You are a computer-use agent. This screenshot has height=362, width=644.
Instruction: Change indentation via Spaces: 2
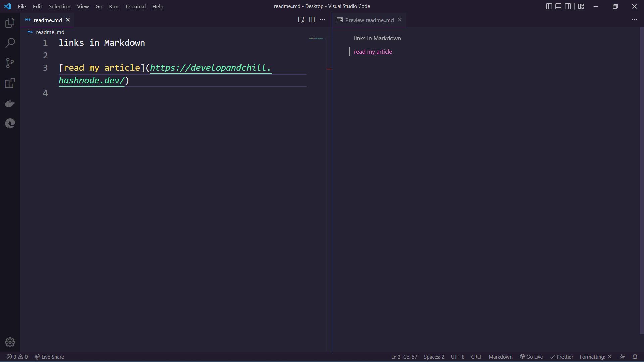(434, 357)
